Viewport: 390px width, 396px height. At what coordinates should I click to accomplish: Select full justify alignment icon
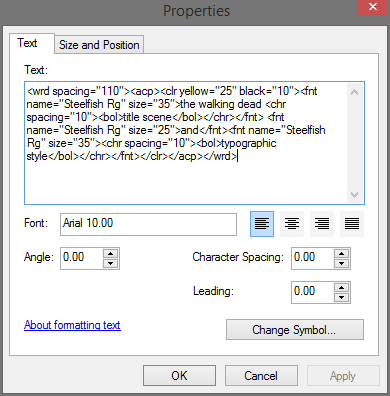click(352, 224)
